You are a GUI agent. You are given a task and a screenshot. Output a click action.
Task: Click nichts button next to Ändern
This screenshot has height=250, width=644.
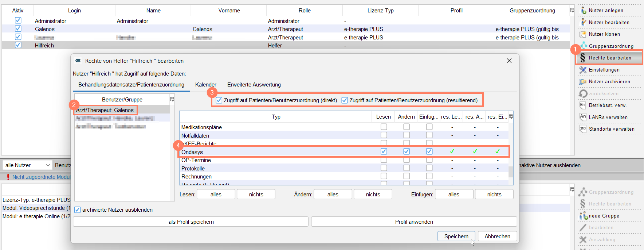(373, 195)
